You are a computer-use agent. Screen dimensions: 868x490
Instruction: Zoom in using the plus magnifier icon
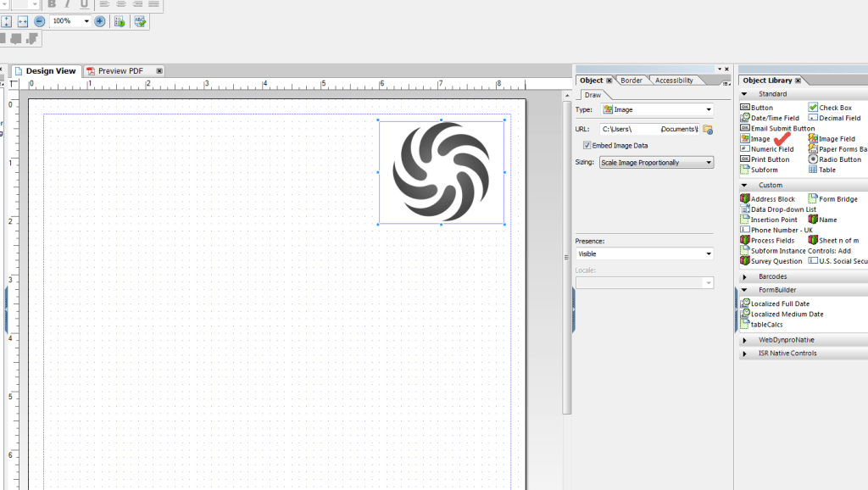pyautogui.click(x=101, y=20)
